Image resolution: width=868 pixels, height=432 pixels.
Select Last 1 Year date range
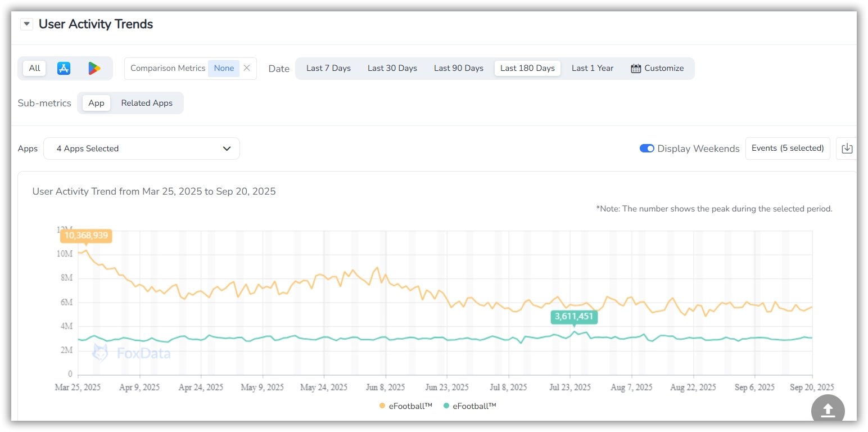point(593,68)
